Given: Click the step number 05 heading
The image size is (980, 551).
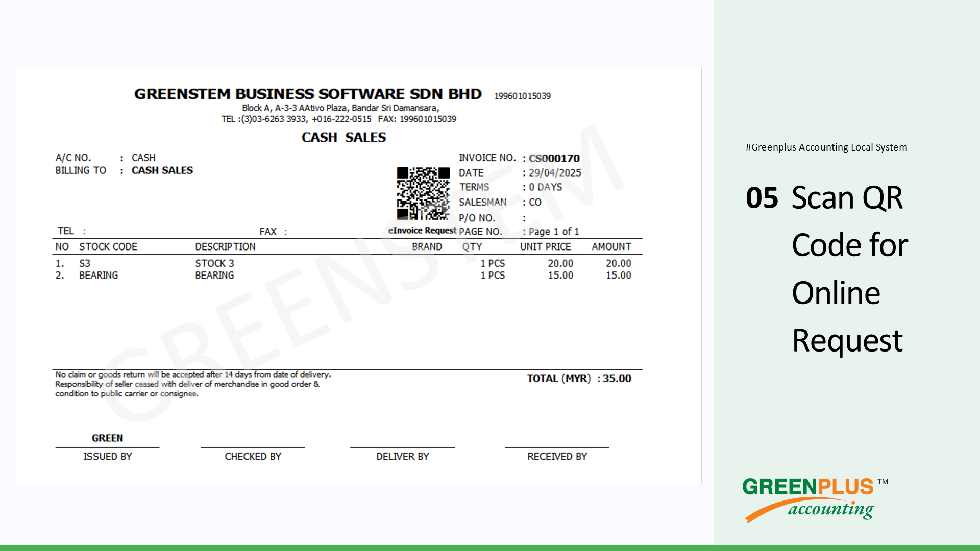Looking at the screenshot, I should [762, 198].
